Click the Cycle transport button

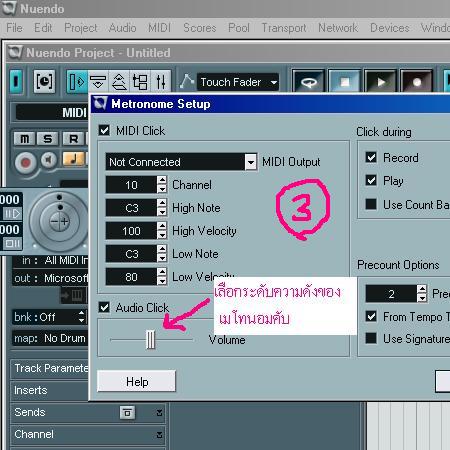(x=309, y=81)
